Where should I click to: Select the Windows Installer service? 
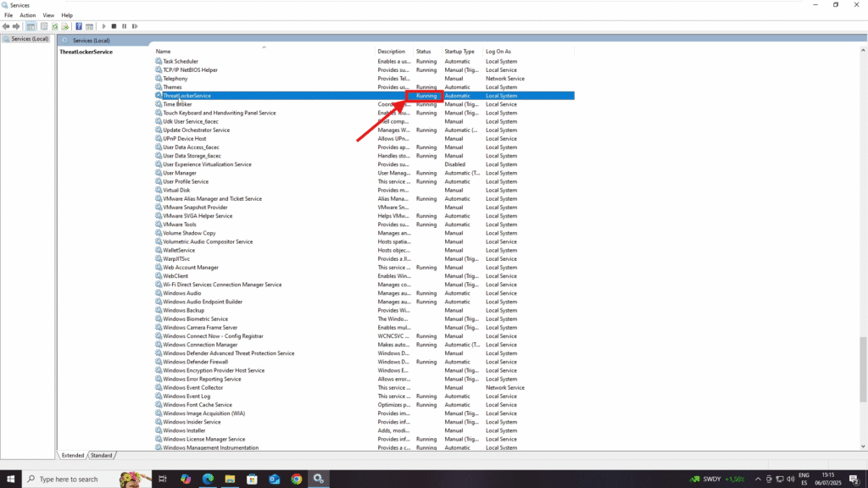184,430
